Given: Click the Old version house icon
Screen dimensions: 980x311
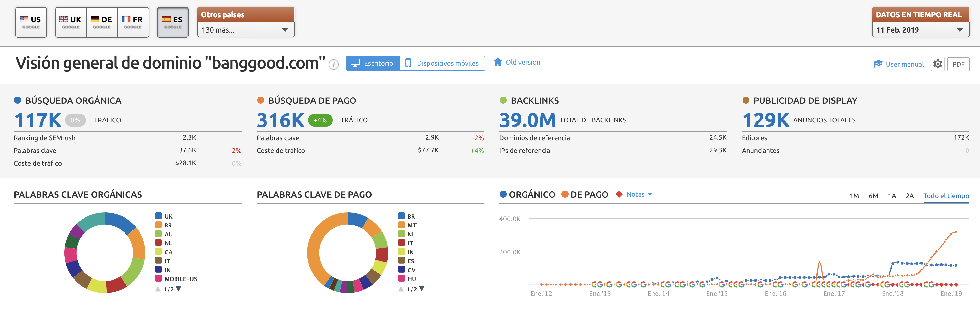Looking at the screenshot, I should coord(498,62).
